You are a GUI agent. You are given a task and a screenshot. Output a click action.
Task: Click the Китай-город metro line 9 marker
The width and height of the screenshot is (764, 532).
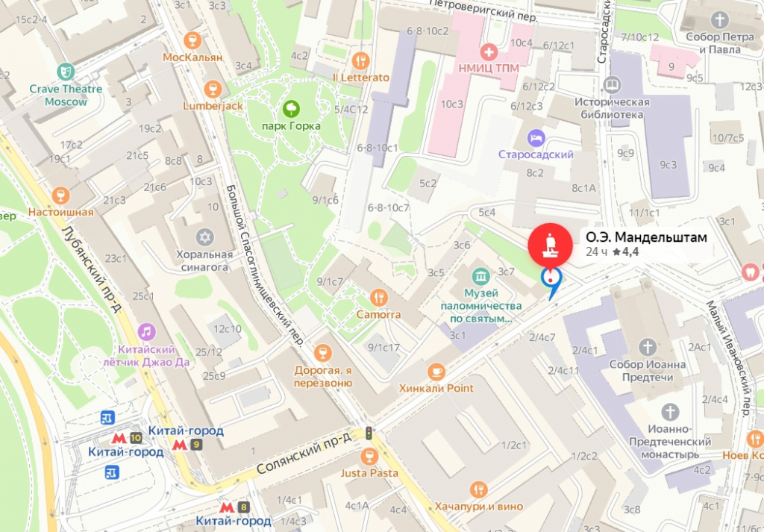tap(187, 444)
